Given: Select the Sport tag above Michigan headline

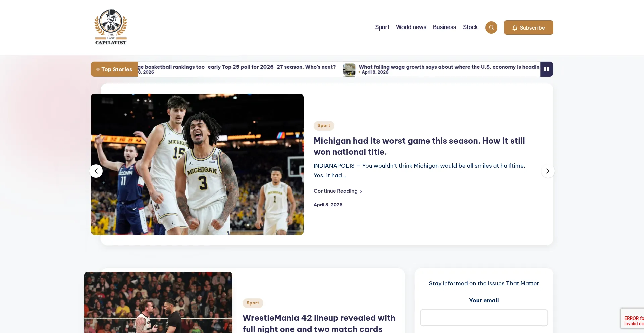Looking at the screenshot, I should 324,126.
